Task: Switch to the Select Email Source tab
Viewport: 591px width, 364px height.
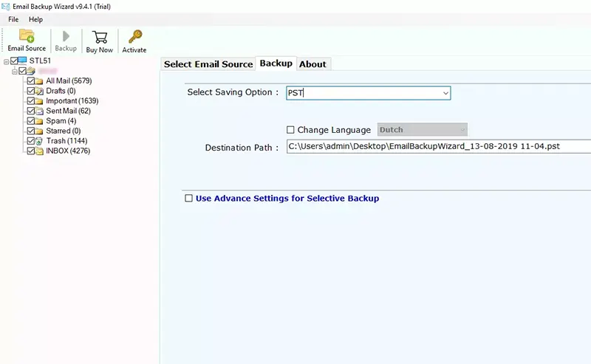Action: pyautogui.click(x=208, y=64)
